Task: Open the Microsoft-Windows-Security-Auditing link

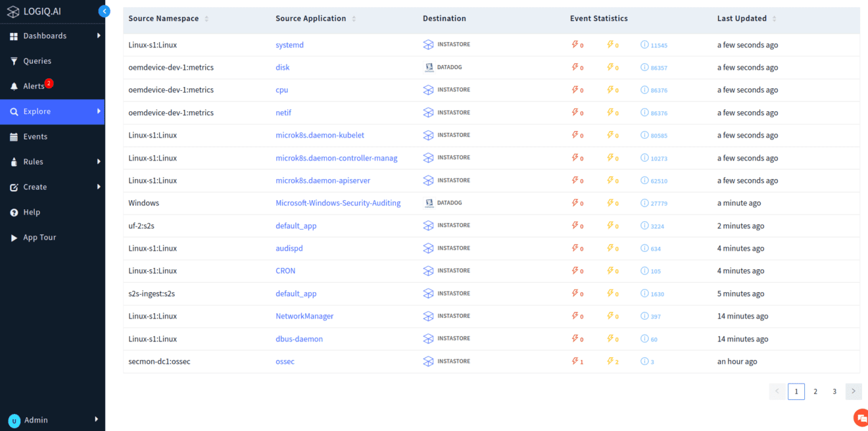Action: [x=338, y=203]
